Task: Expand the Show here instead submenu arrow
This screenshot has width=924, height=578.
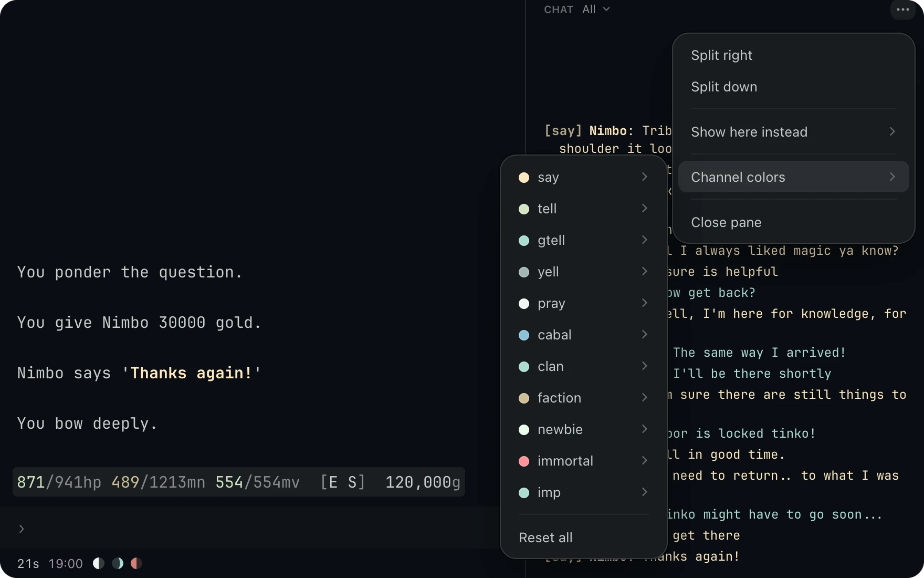Action: (892, 131)
